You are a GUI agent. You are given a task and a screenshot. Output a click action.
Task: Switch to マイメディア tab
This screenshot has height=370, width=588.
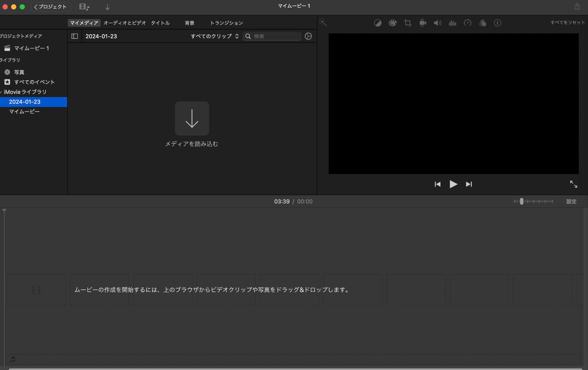84,23
